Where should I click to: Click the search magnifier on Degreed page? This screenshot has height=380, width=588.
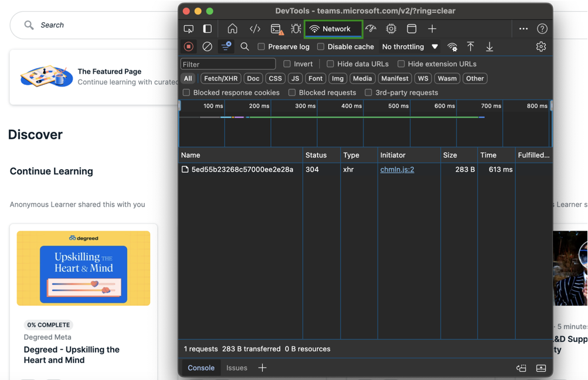click(29, 25)
